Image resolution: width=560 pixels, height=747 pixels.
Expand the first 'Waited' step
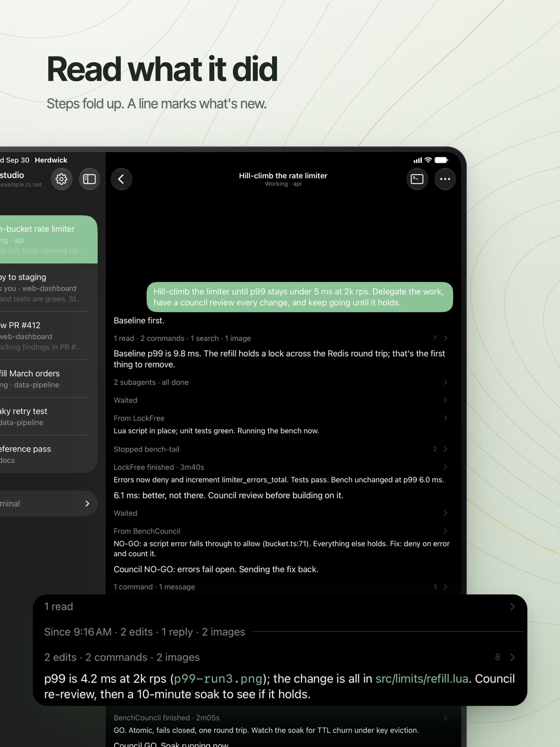click(281, 400)
